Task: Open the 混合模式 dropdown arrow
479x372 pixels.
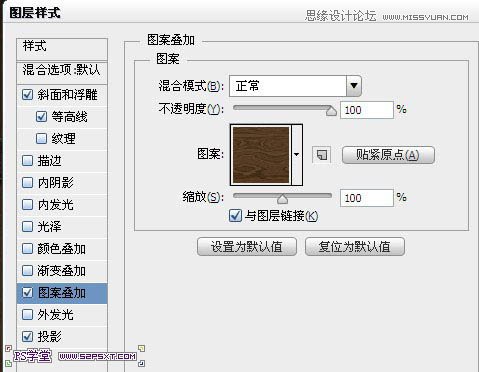Action: pyautogui.click(x=354, y=86)
